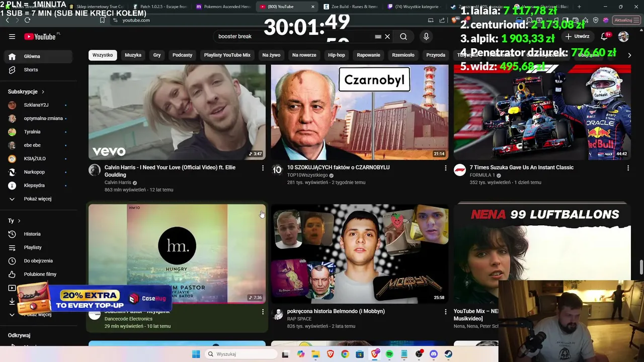644x362 pixels.
Task: Click the Windows taskbar Wyszukaj box
Action: [240, 354]
